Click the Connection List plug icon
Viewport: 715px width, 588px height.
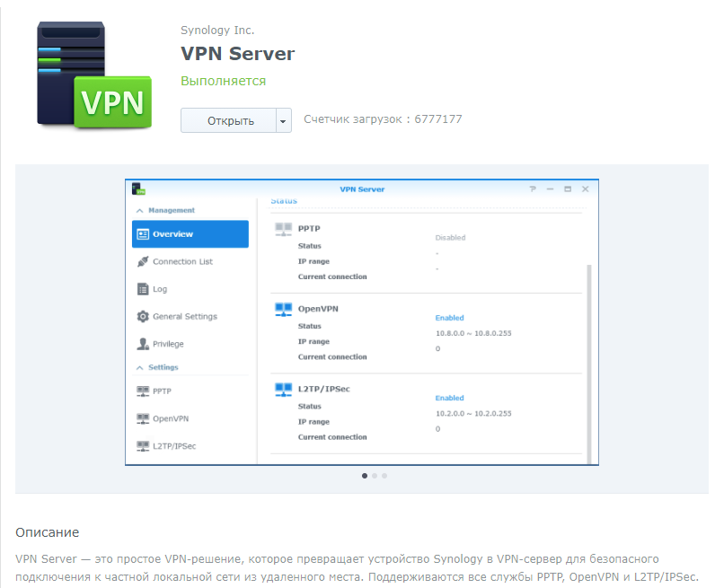pyautogui.click(x=143, y=261)
